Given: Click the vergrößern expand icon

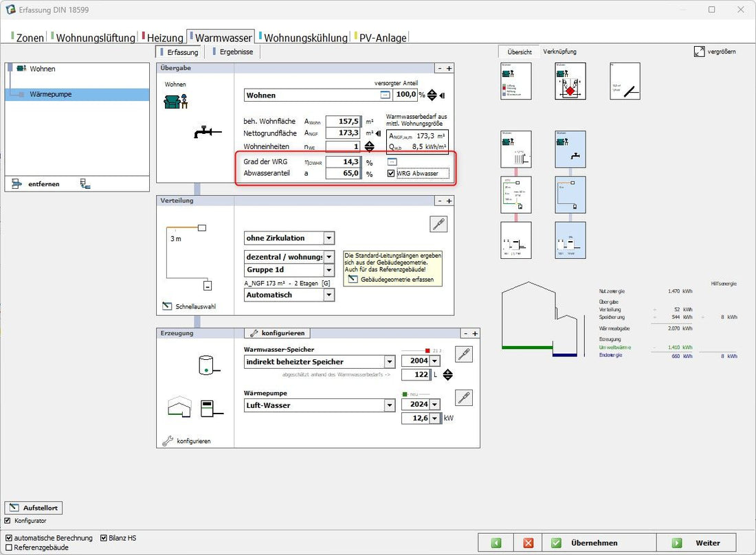Looking at the screenshot, I should coord(699,52).
